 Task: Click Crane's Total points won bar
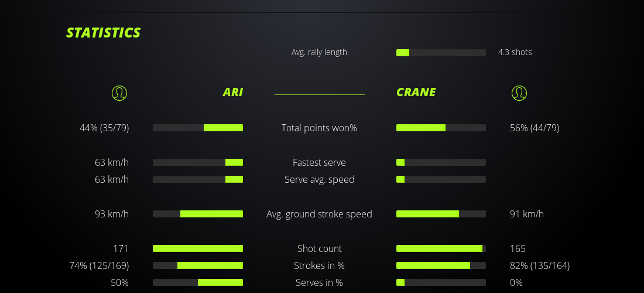tap(441, 128)
